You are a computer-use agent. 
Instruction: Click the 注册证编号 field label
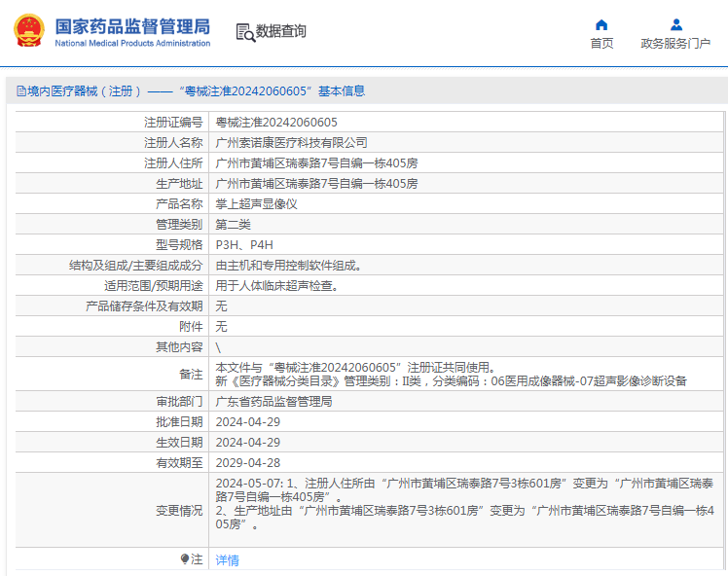tap(173, 123)
